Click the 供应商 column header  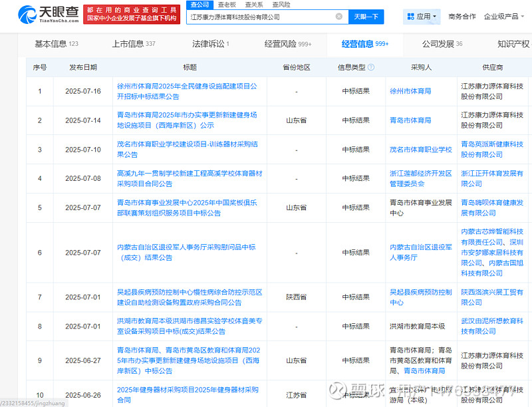pyautogui.click(x=493, y=67)
